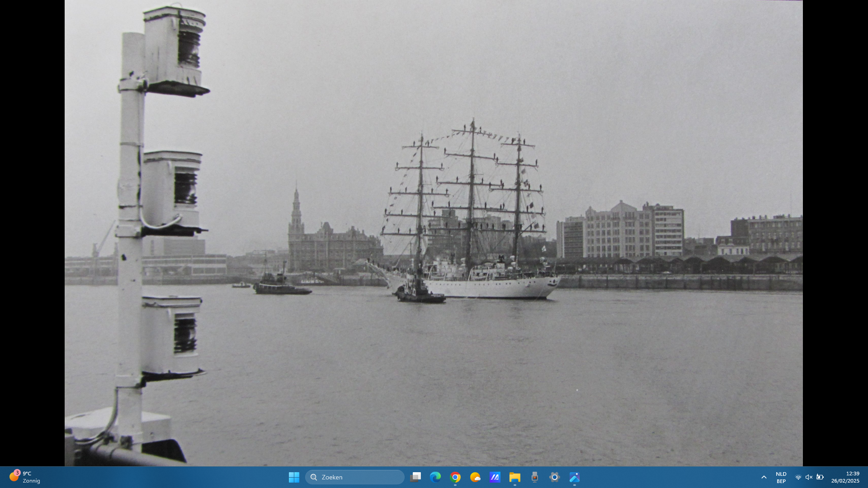Screen dimensions: 868x488
Task: Expand hidden system tray icons
Action: pos(764,477)
